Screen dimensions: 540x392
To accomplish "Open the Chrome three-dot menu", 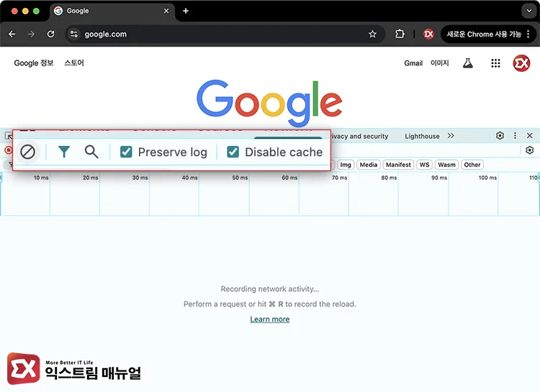I will point(528,34).
